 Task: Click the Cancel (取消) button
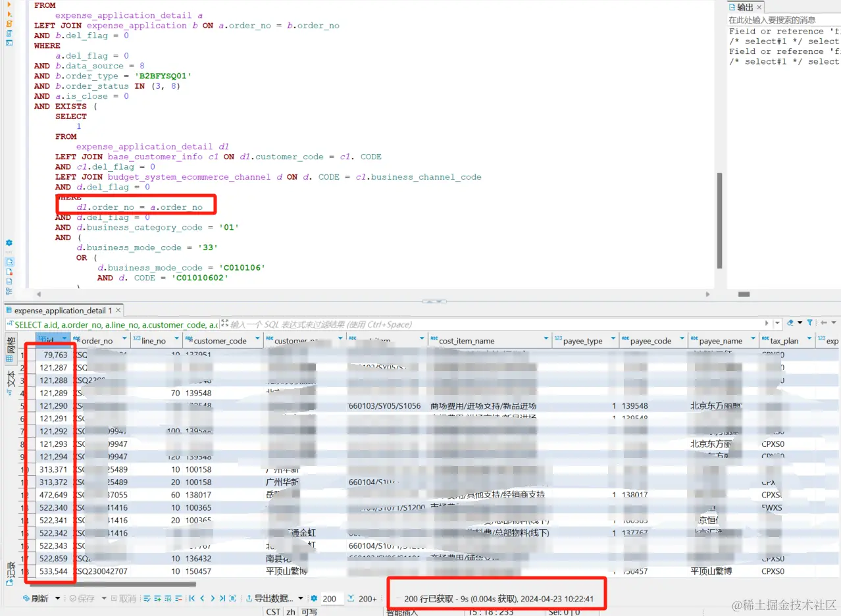(x=123, y=598)
